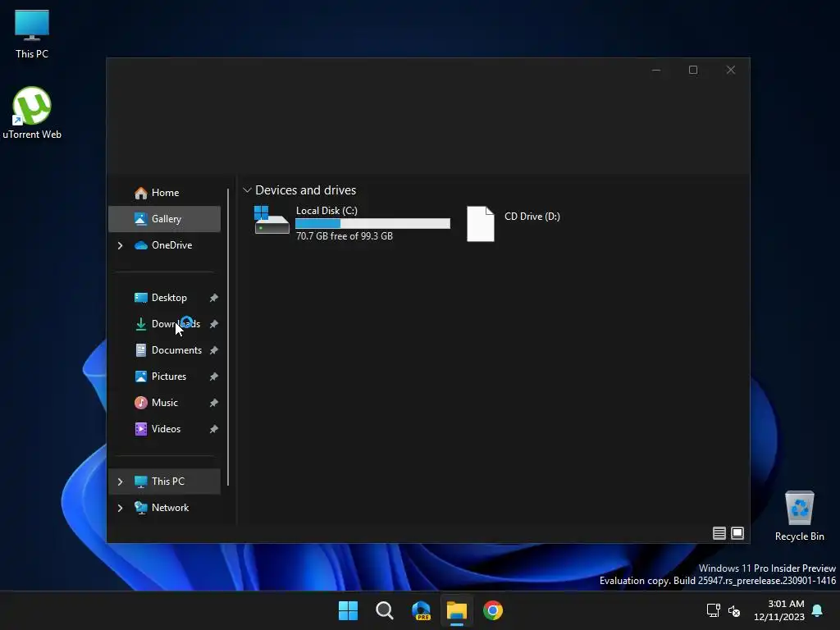
Task: Click the navigation pane scrollbar
Action: point(228,337)
